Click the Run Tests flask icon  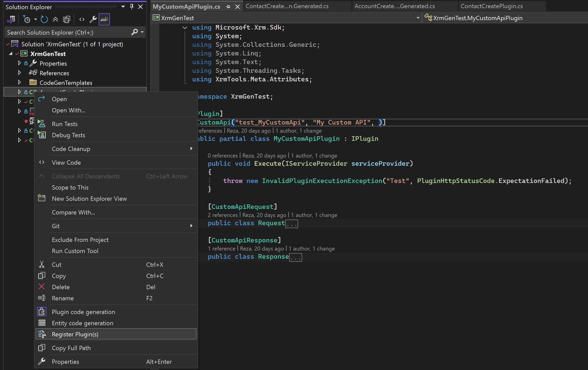pyautogui.click(x=42, y=124)
